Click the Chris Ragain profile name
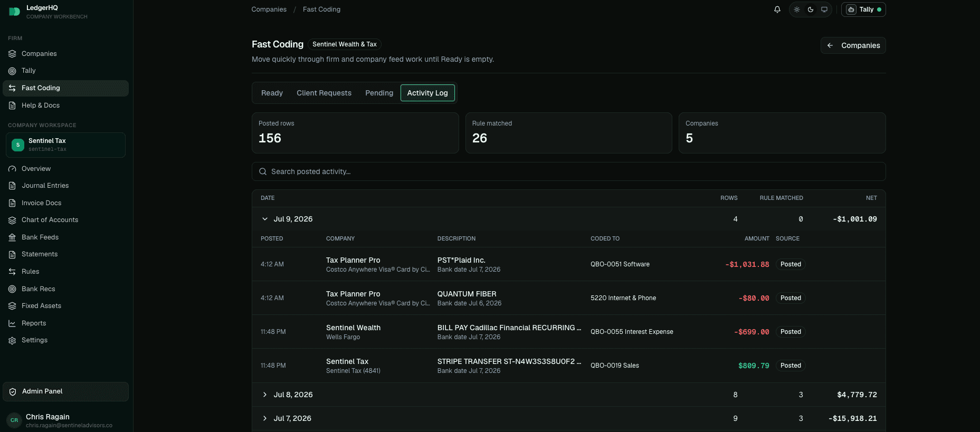Image resolution: width=980 pixels, height=432 pixels. click(x=47, y=417)
